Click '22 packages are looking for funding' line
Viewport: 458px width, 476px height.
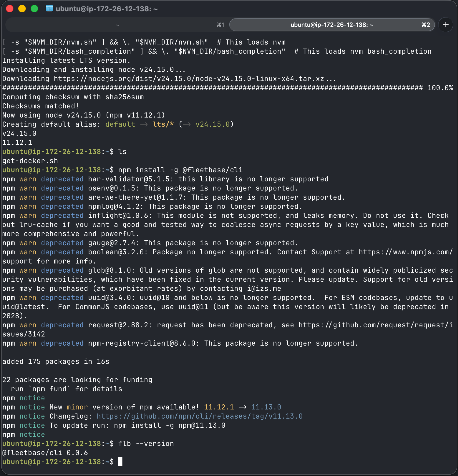pos(77,380)
